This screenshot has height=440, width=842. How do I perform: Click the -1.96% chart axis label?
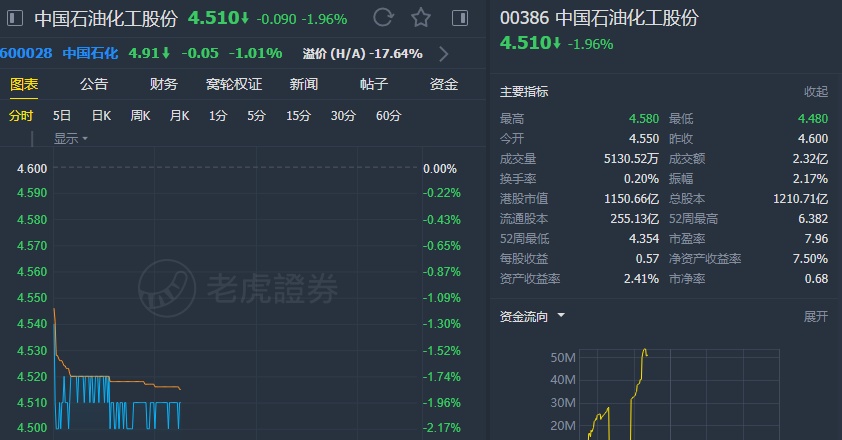441,403
